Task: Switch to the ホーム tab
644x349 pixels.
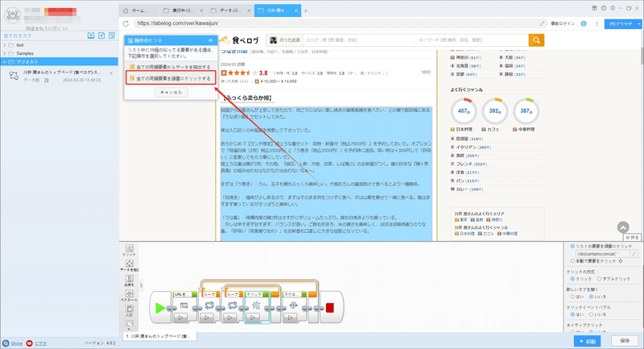Action: click(x=139, y=10)
